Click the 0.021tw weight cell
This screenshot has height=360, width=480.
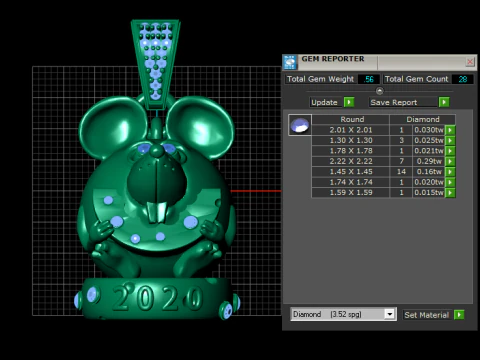tap(429, 151)
